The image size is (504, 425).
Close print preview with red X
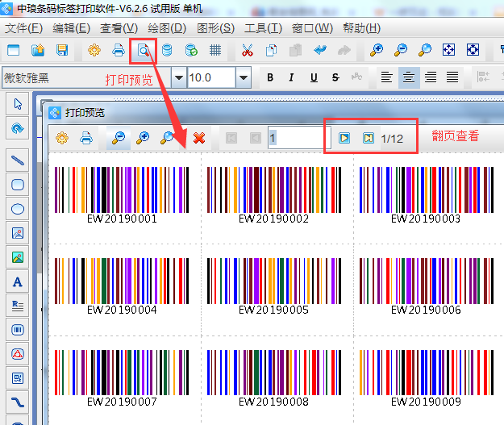(198, 138)
